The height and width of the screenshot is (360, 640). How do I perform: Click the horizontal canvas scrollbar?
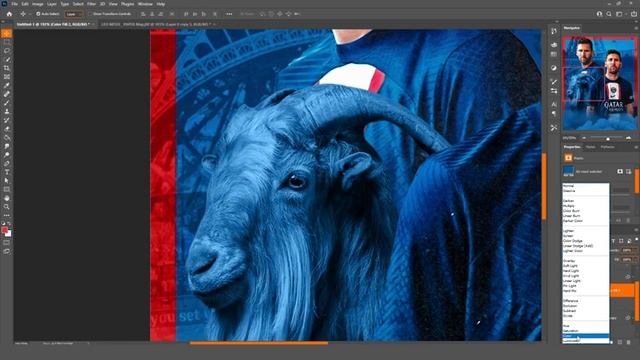click(259, 343)
